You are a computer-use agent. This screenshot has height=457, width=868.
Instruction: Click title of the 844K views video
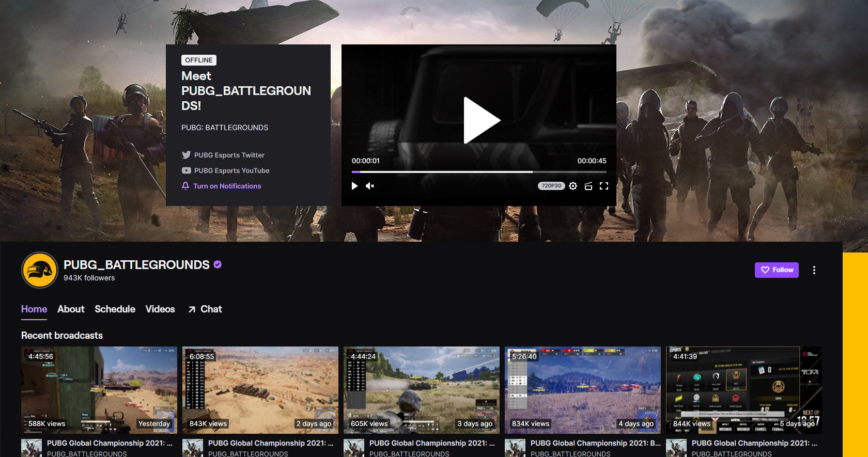[754, 443]
